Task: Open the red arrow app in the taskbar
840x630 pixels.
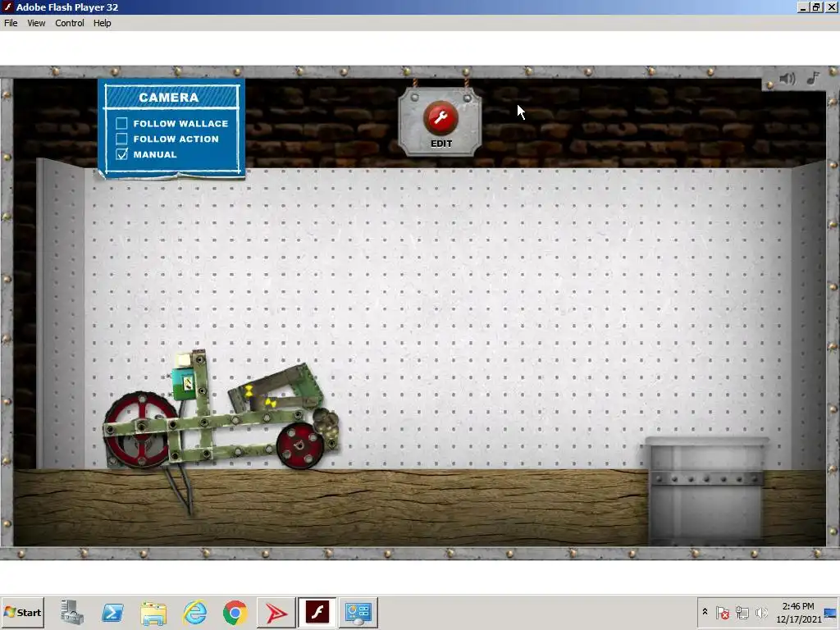Action: point(276,612)
